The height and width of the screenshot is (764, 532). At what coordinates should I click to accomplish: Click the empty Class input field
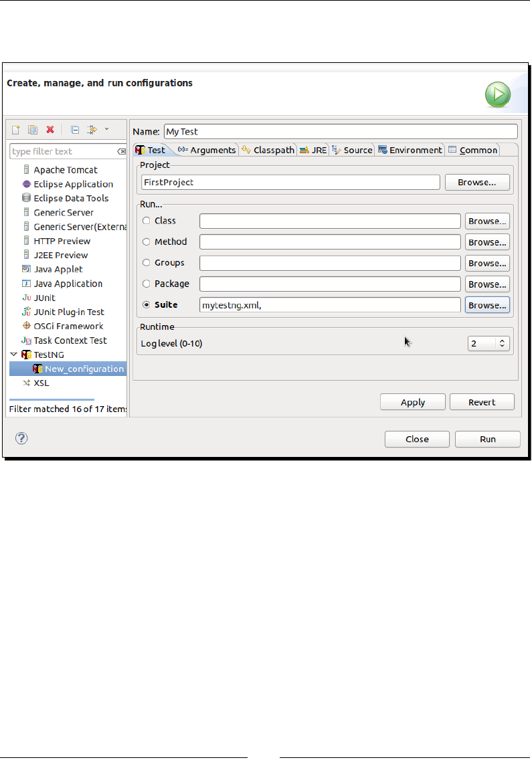pos(330,221)
